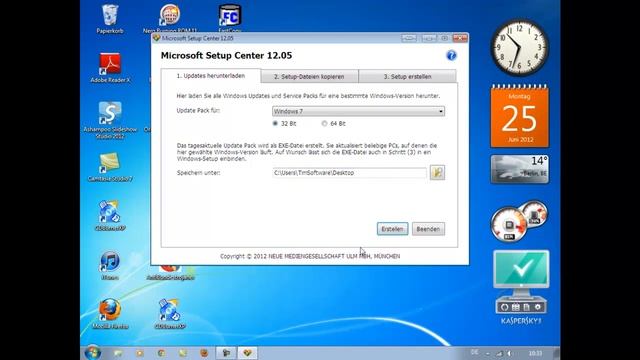Open the Windows Start orb

tap(92, 353)
